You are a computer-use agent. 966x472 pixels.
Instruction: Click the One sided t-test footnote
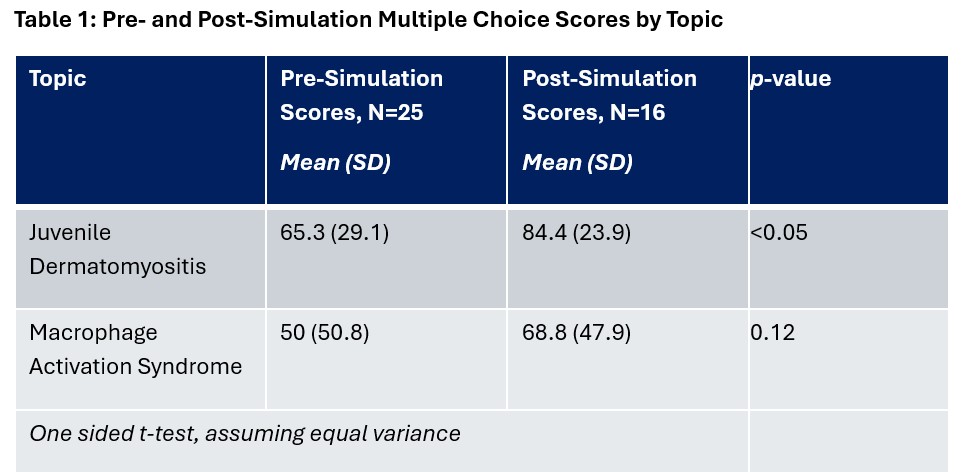[x=245, y=434]
